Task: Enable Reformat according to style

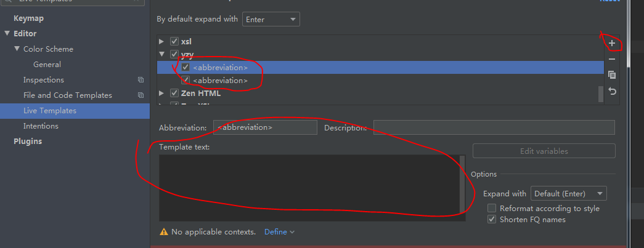Action: [x=492, y=208]
